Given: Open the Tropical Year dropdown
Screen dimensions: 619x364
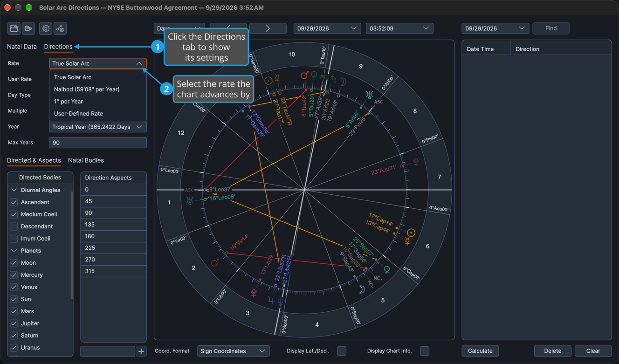Looking at the screenshot, I should (x=98, y=127).
